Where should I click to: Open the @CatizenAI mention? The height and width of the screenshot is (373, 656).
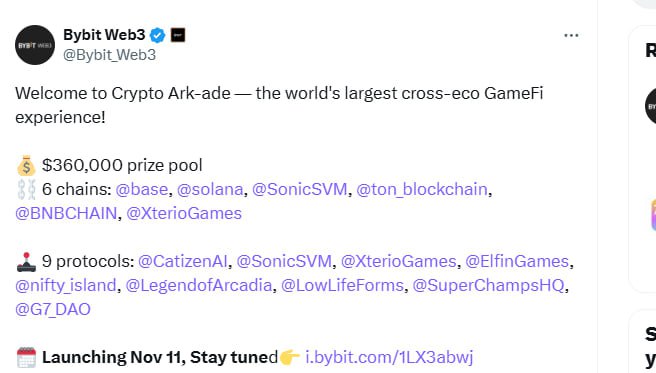pos(182,261)
